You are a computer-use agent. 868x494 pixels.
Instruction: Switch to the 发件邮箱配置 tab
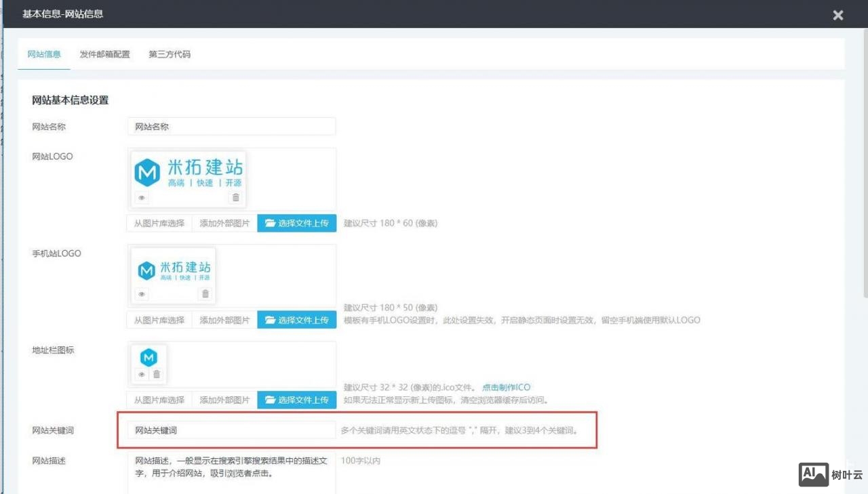(104, 54)
